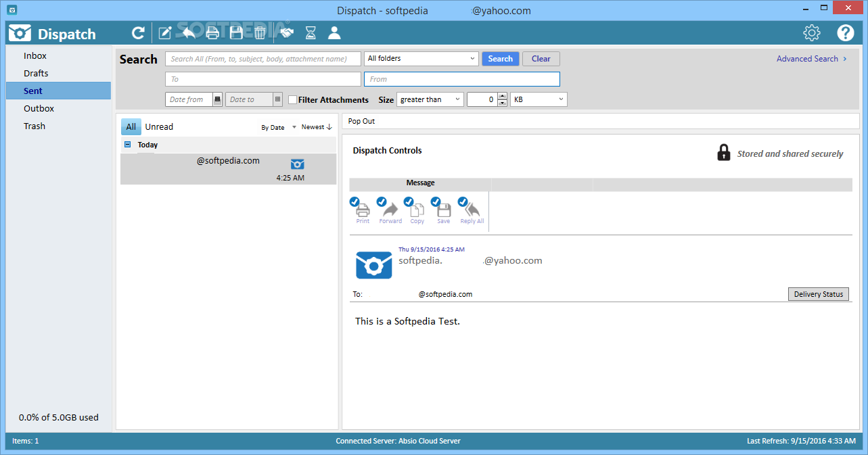The width and height of the screenshot is (868, 455).
Task: Refresh the mailbox with the circular arrow
Action: pyautogui.click(x=138, y=32)
